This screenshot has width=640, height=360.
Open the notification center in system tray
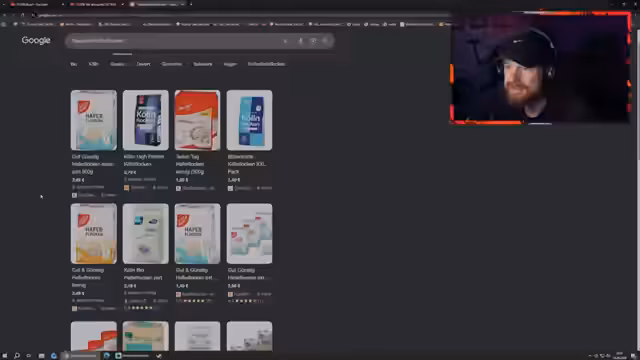coord(634,356)
